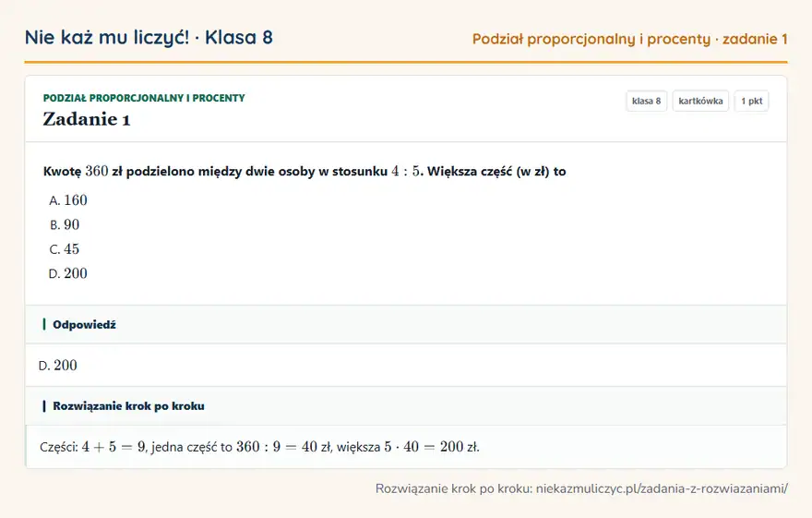Screen dimensions: 812x518
Task: Select answer option B. 90
Action: 65,224
